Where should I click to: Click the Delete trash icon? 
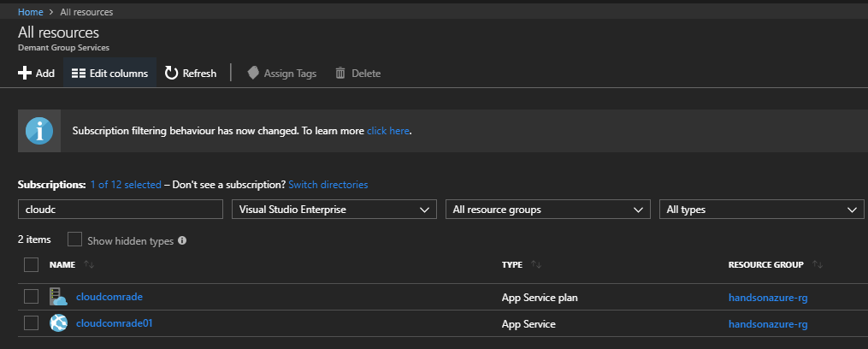pos(340,74)
